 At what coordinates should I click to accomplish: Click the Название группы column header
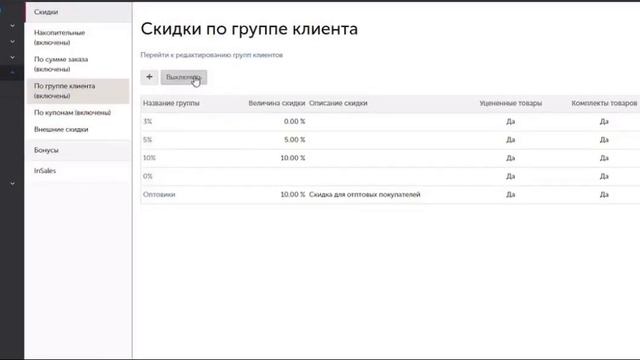(171, 103)
